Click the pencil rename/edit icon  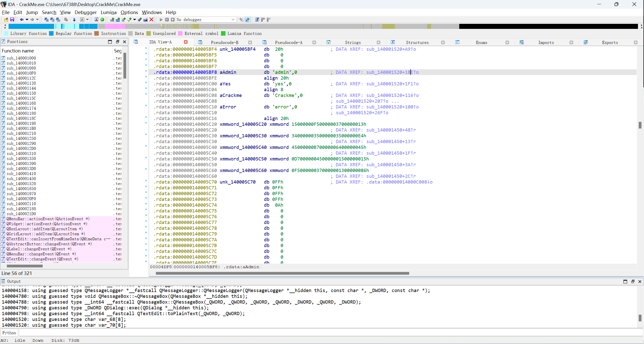point(146,20)
